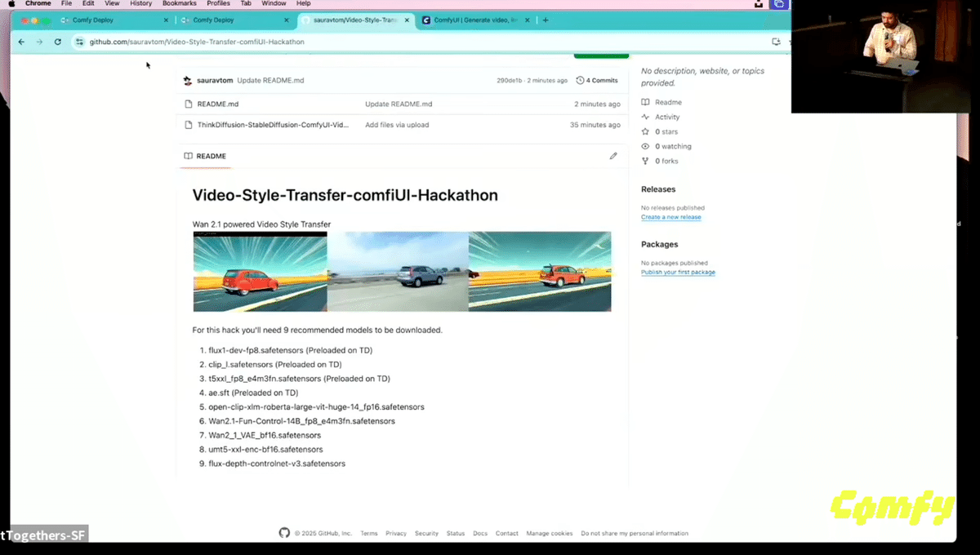
Task: Click Manage cookies in the footer
Action: [x=550, y=533]
